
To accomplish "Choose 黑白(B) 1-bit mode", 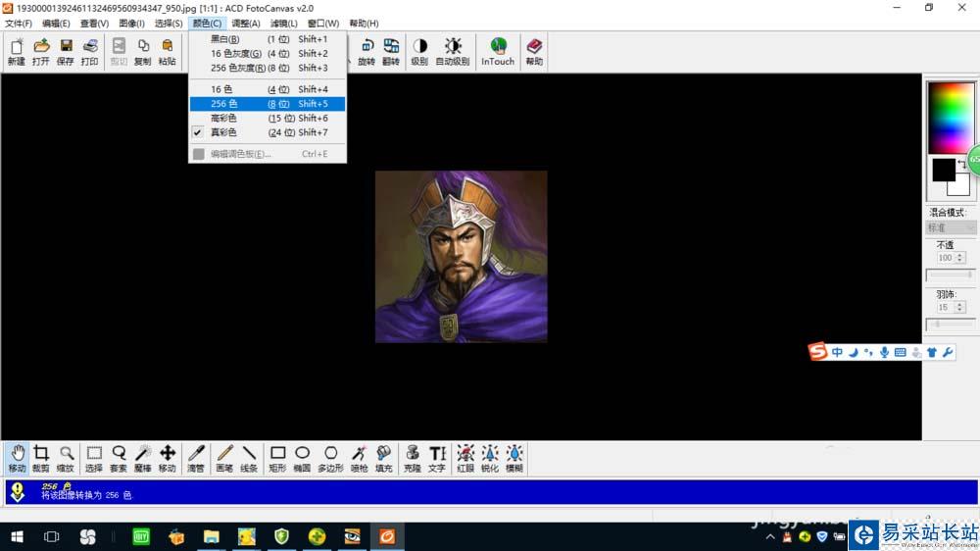I will click(268, 39).
